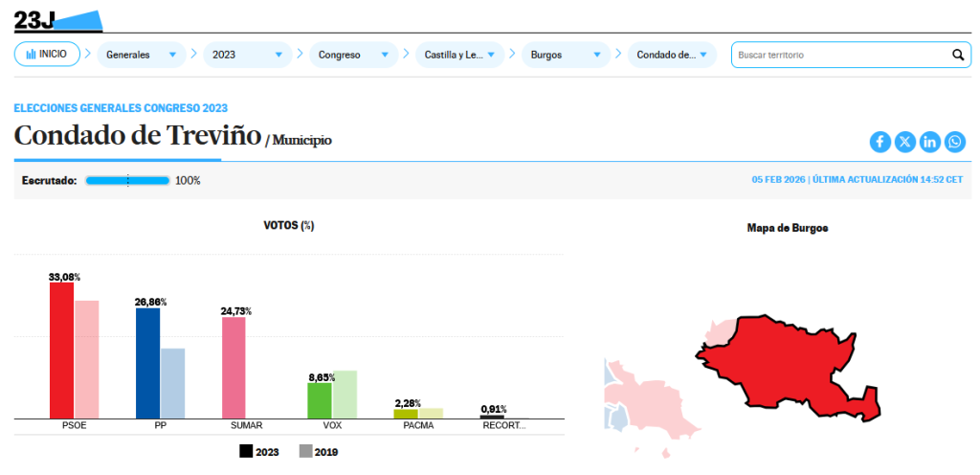This screenshot has width=980, height=475.
Task: Share the results via WhatsApp
Action: [955, 142]
